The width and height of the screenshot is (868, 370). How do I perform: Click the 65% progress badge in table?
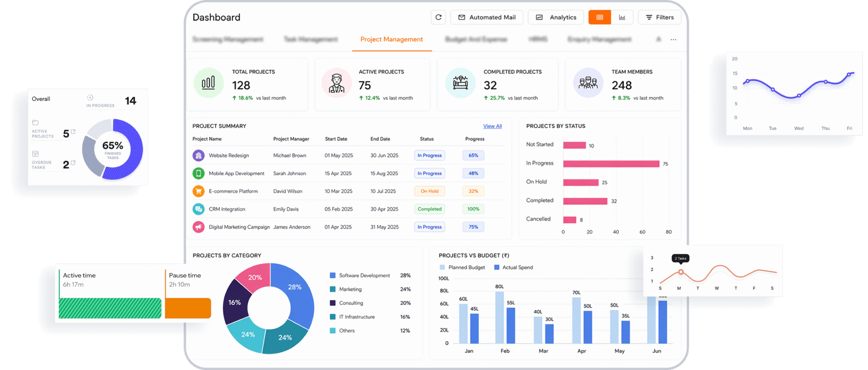[x=473, y=155]
